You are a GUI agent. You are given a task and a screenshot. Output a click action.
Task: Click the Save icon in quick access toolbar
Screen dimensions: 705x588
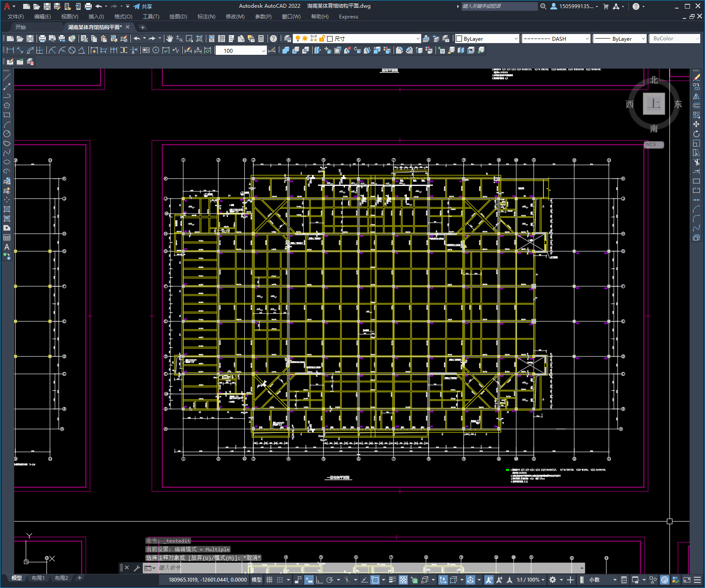point(47,6)
